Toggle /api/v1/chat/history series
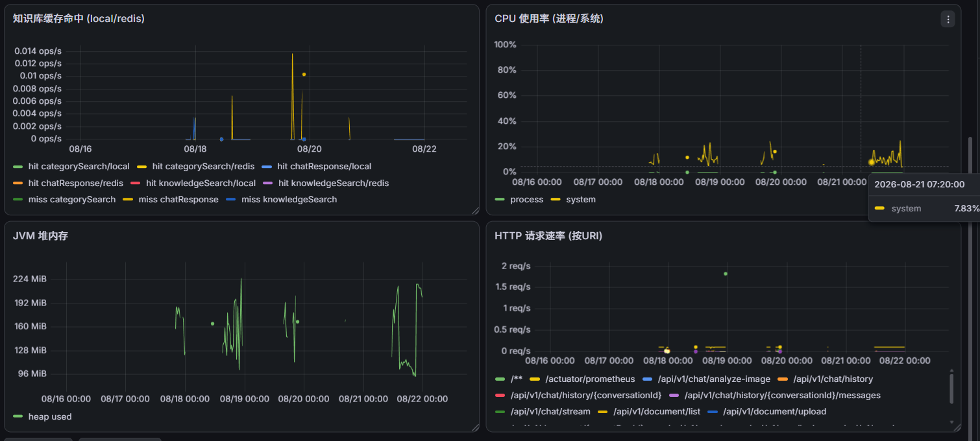The height and width of the screenshot is (441, 980). [833, 379]
